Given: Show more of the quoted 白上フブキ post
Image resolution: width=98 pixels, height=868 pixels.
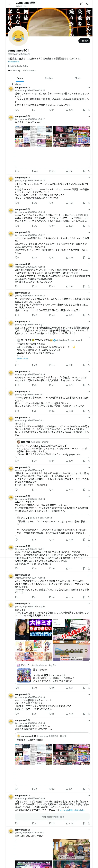Looking at the screenshot, I should pos(22,358).
